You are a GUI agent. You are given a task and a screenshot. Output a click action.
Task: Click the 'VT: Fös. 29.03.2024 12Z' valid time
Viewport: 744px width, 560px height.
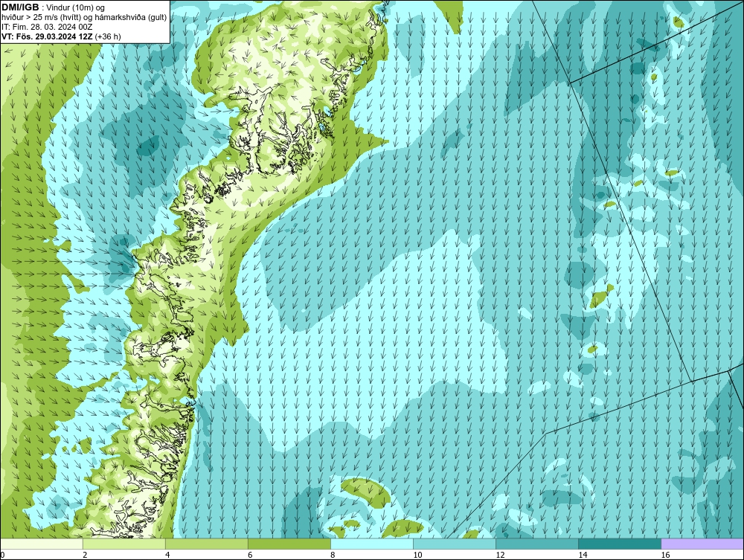point(48,36)
